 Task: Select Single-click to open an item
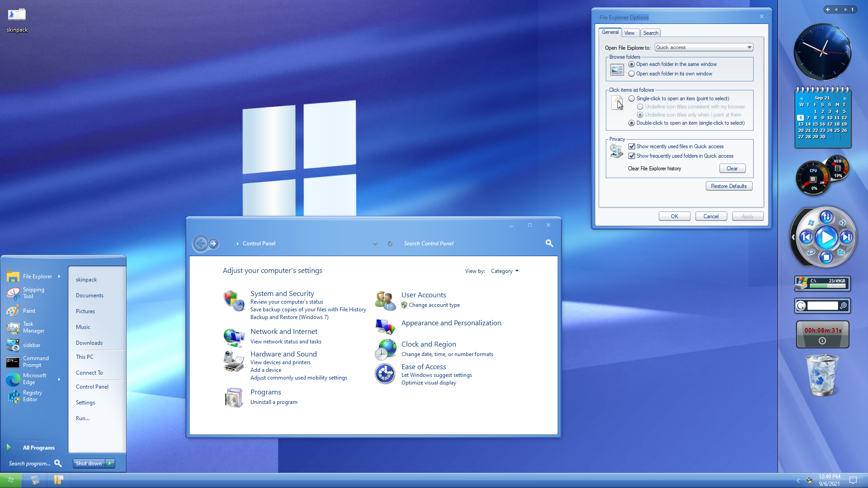pos(632,99)
